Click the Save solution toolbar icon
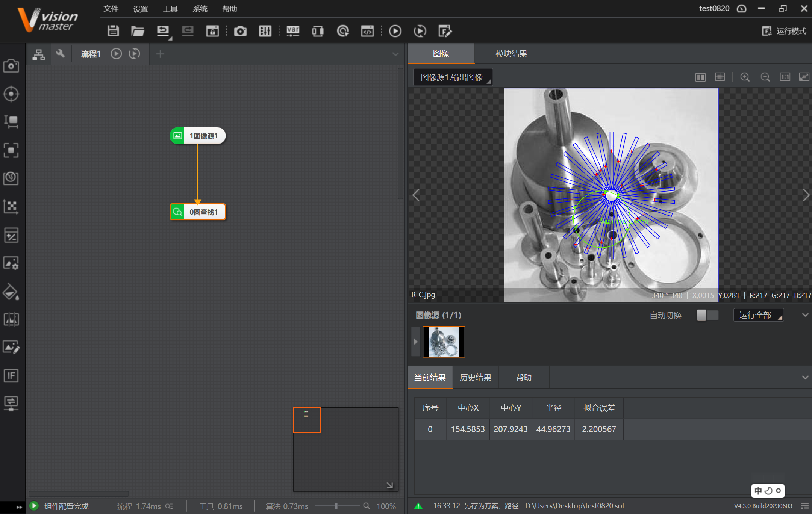 [x=113, y=31]
